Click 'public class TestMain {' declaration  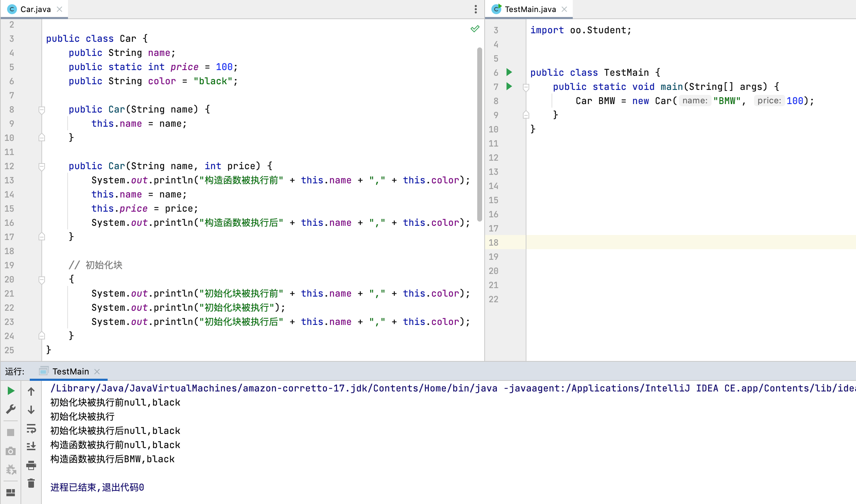point(595,73)
